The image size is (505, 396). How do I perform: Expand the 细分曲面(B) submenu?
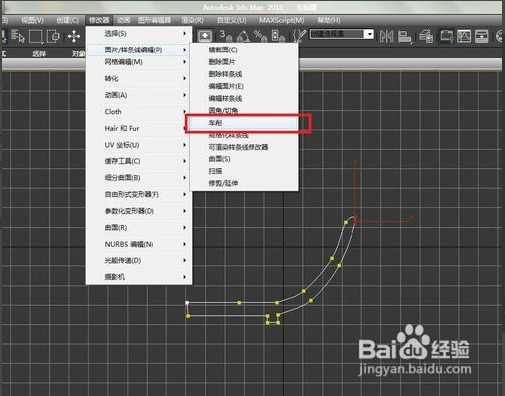[139, 178]
